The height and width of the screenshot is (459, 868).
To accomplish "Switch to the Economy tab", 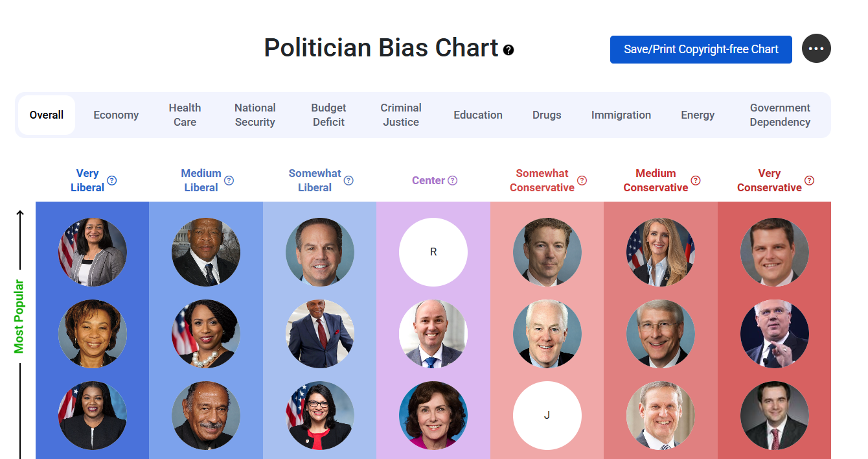I will 116,115.
